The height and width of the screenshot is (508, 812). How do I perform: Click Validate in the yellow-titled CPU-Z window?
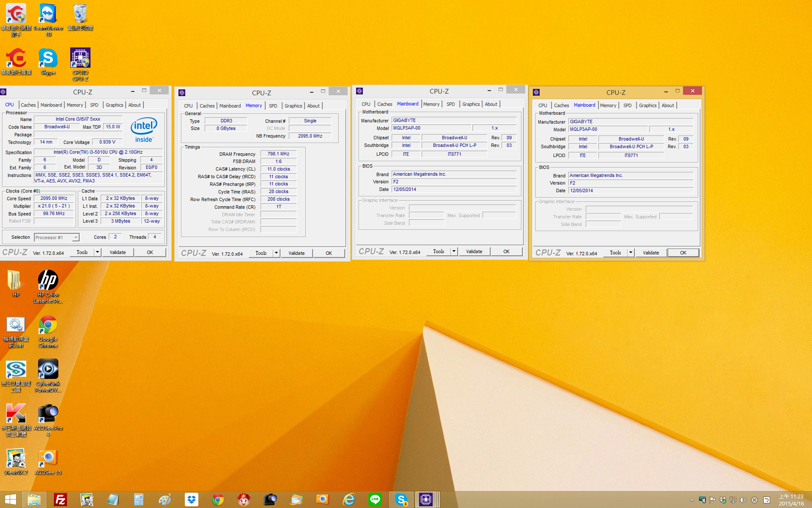tap(651, 253)
